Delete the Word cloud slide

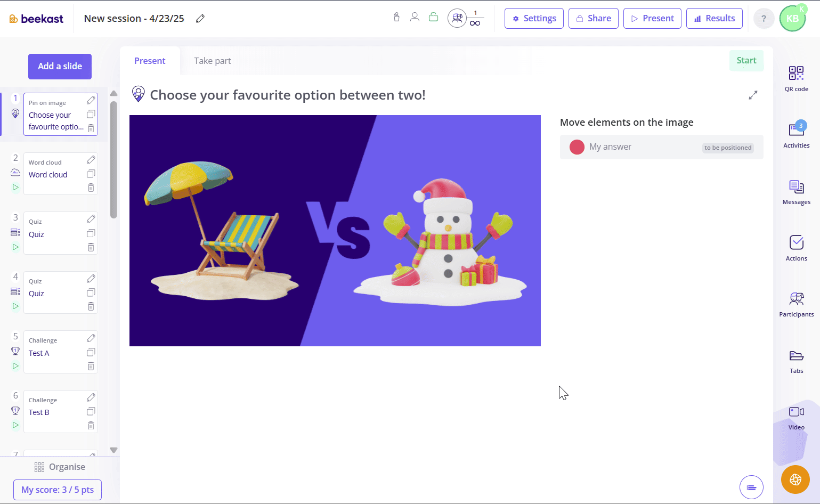[x=91, y=188]
